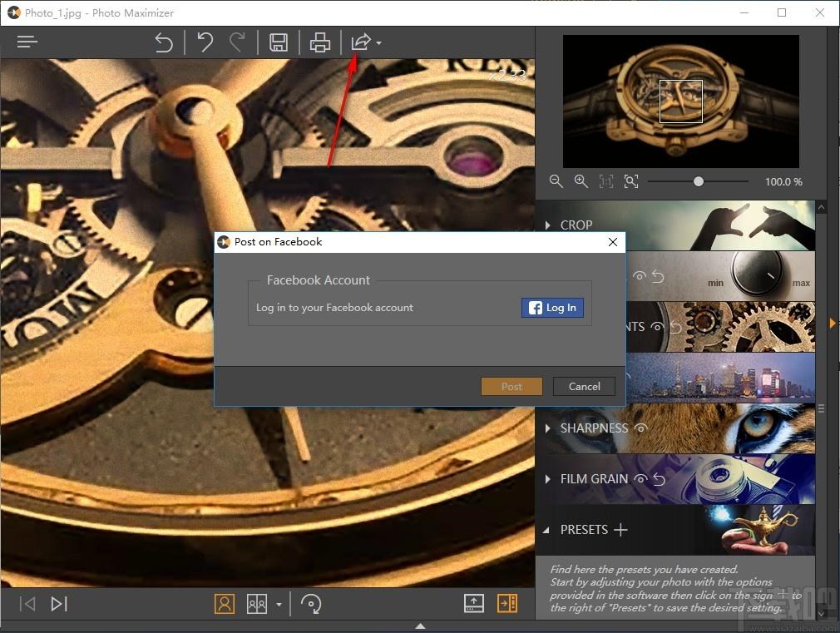Print the photo
Screen dimensions: 840x633
(320, 42)
